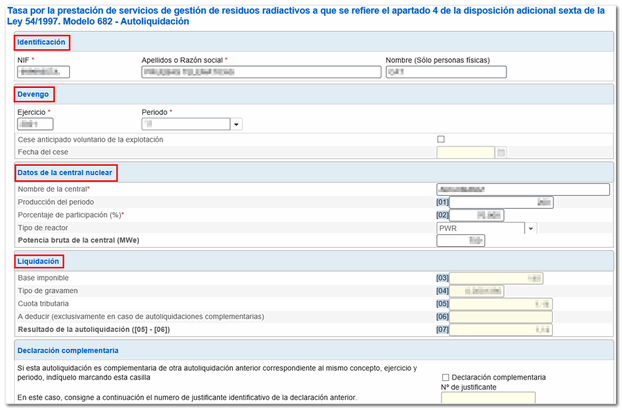This screenshot has width=622, height=410.
Task: Click the Porcentaje de participación field [02]
Action: [x=476, y=215]
